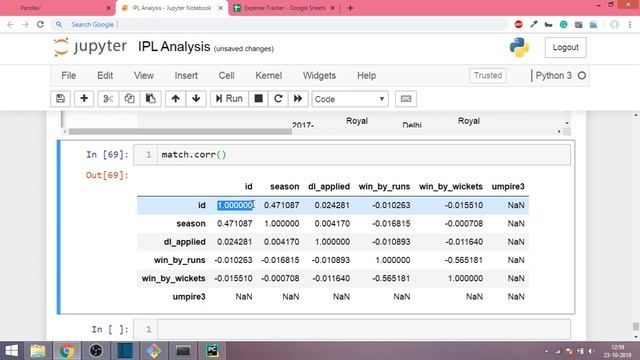Screen dimensions: 640x360
Task: Open the Cell menu
Action: pos(227,76)
